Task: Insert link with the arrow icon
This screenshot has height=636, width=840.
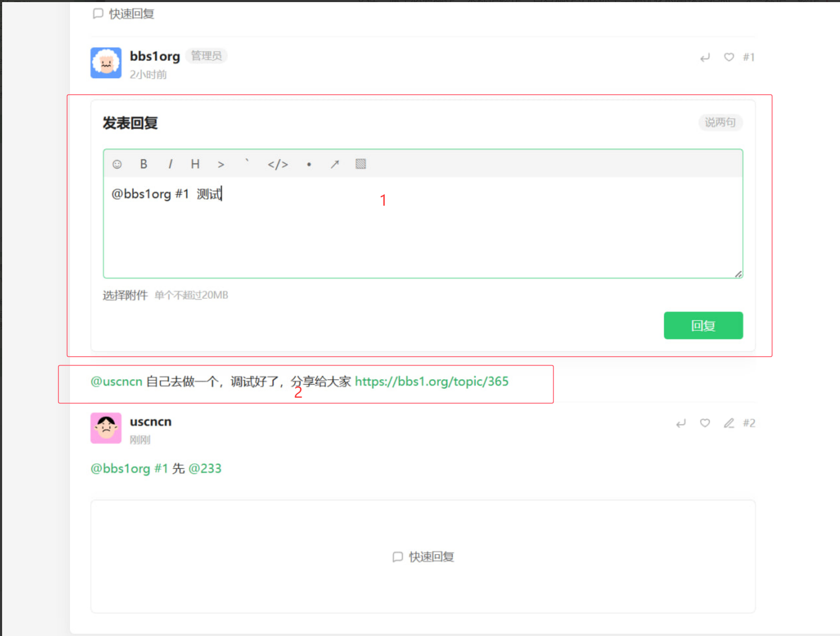Action: tap(335, 164)
